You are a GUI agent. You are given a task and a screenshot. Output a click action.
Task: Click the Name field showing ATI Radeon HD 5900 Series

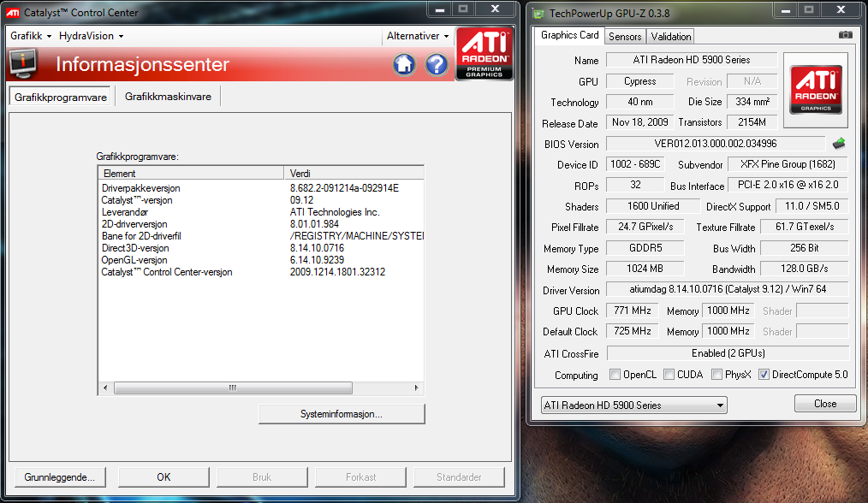pos(692,60)
